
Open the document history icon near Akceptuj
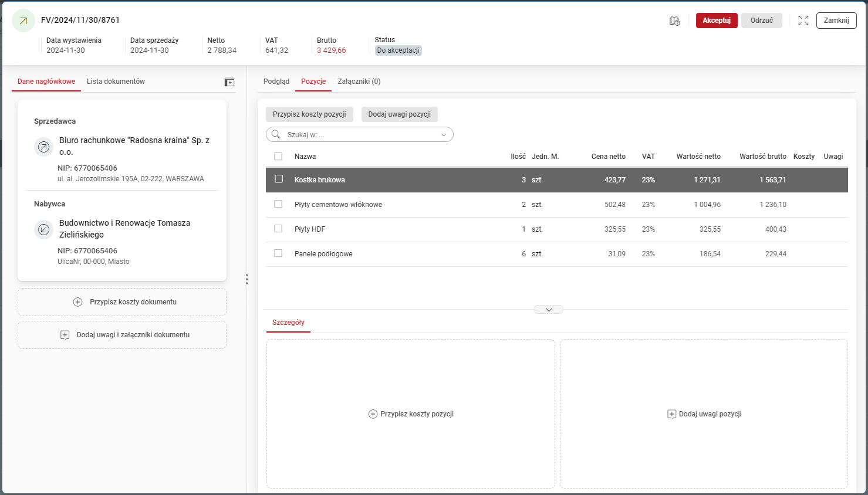[x=675, y=21]
